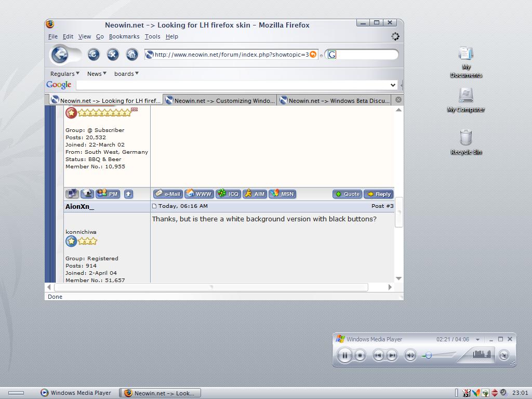Skip to next track in Media Player
The height and width of the screenshot is (399, 532).
392,355
